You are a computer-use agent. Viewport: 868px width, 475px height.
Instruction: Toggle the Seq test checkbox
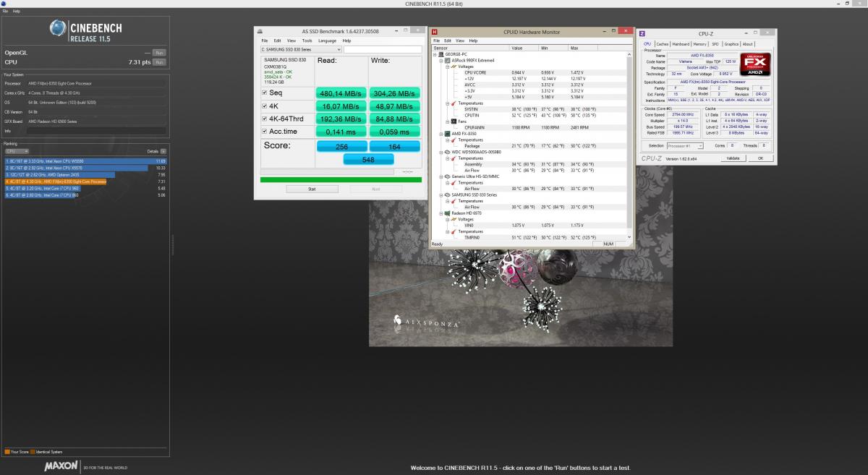pos(264,93)
